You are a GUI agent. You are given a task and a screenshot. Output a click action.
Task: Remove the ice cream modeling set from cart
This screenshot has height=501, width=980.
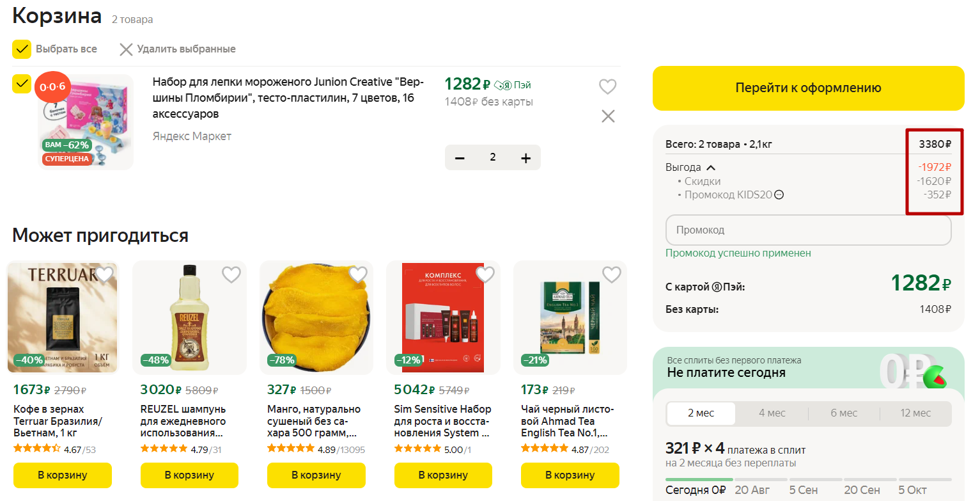click(x=608, y=116)
